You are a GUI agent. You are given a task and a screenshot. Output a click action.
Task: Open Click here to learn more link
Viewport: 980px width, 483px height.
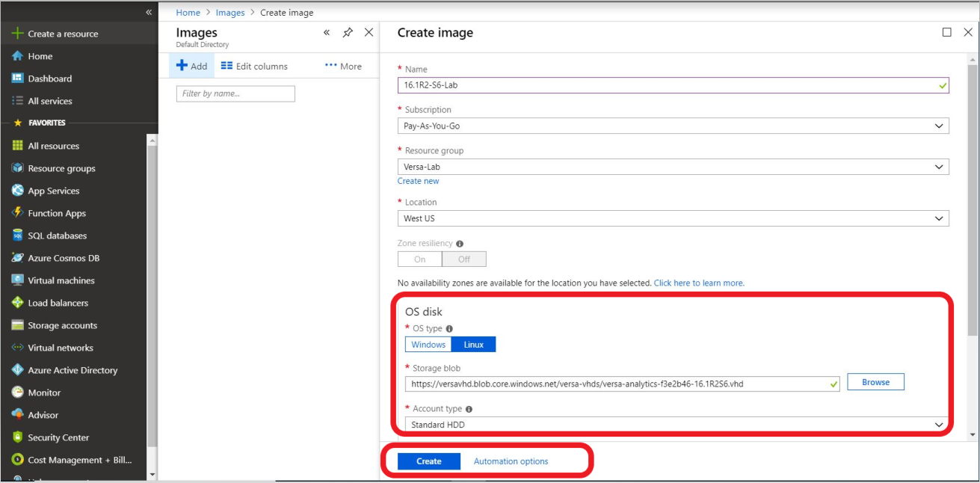tap(699, 283)
